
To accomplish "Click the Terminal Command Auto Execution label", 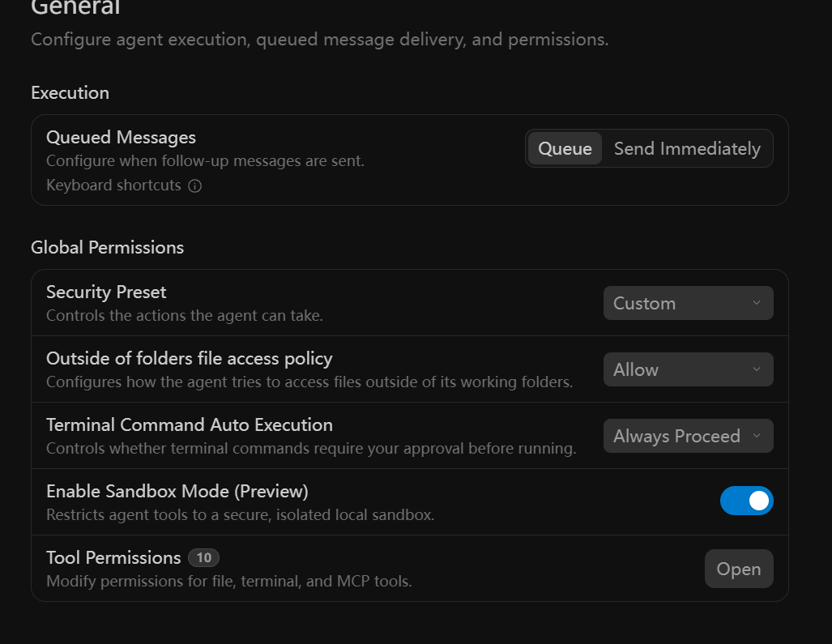I will coord(190,425).
